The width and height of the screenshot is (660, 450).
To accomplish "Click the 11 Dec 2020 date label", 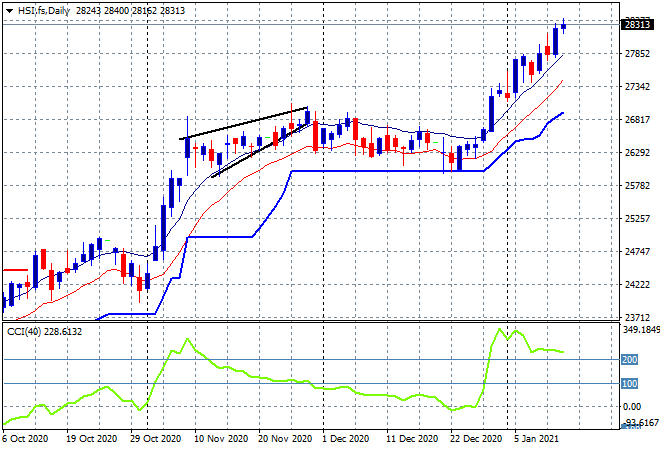I will point(412,439).
